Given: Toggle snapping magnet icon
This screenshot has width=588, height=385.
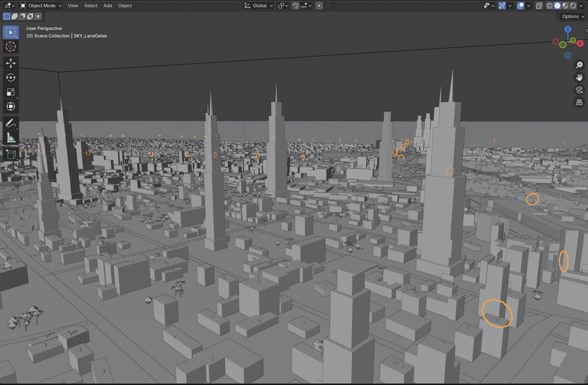Looking at the screenshot, I should [295, 5].
